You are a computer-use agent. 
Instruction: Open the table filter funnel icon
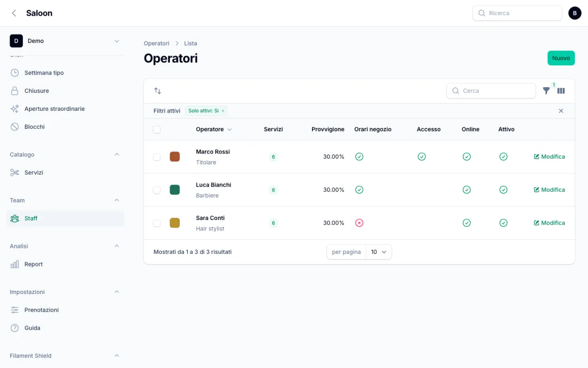coord(546,91)
